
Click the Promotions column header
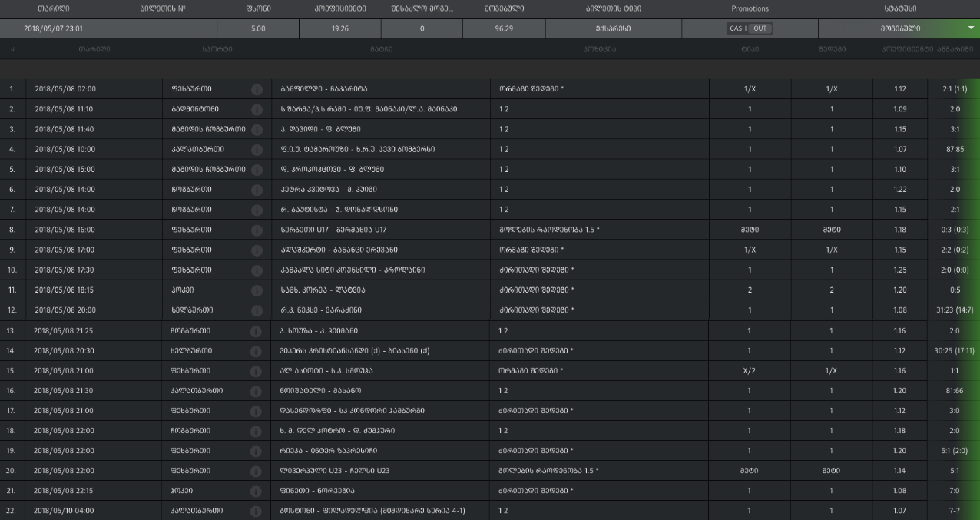750,8
